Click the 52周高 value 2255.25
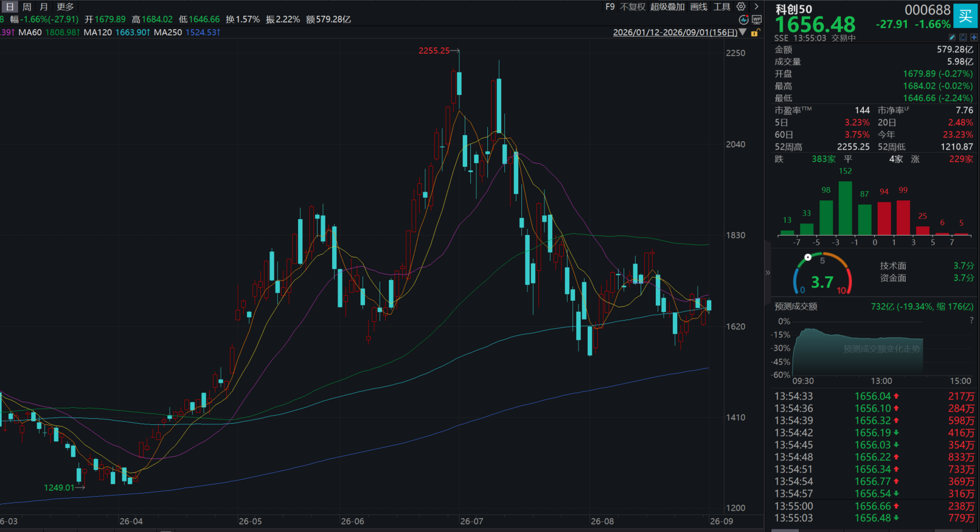This screenshot has width=980, height=532. [x=853, y=147]
